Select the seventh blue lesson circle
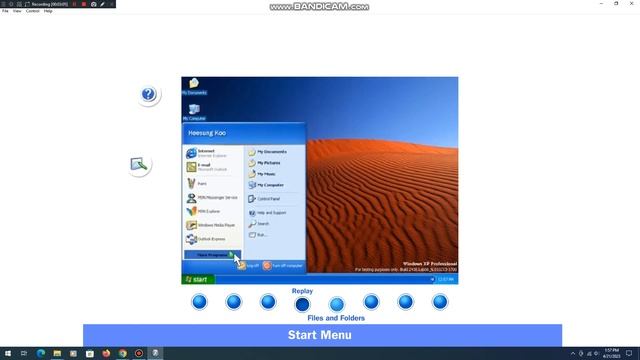Viewport: 640px width, 360px height. point(405,302)
